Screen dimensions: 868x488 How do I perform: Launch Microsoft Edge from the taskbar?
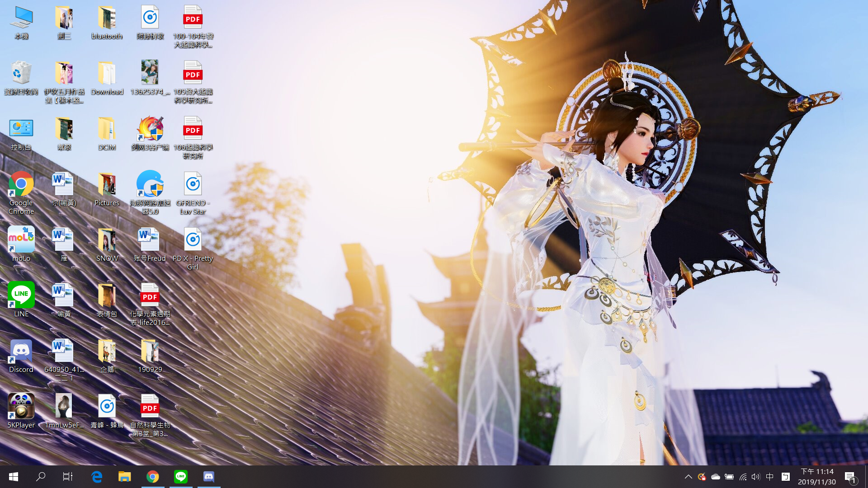tap(97, 477)
